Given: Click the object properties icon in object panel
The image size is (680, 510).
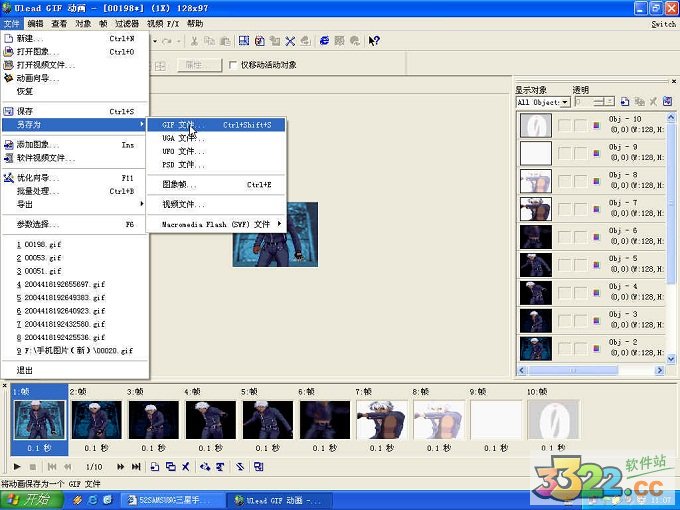Looking at the screenshot, I should pyautogui.click(x=667, y=102).
